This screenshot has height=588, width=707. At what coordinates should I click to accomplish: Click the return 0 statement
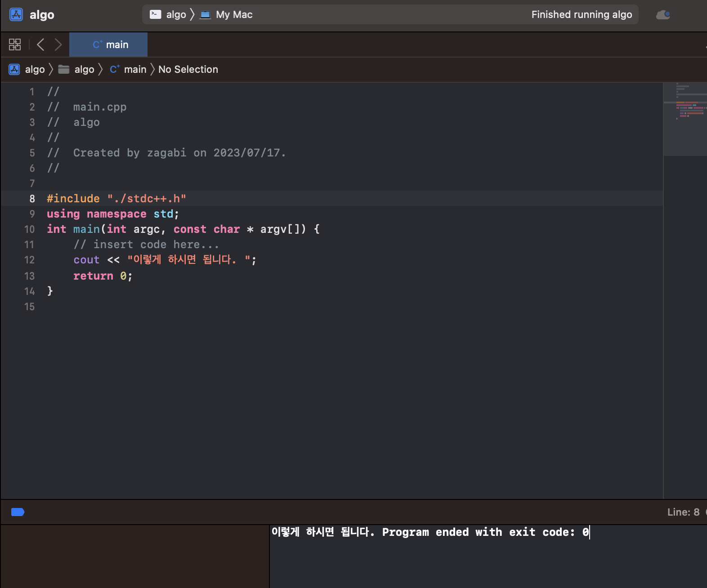tap(103, 276)
